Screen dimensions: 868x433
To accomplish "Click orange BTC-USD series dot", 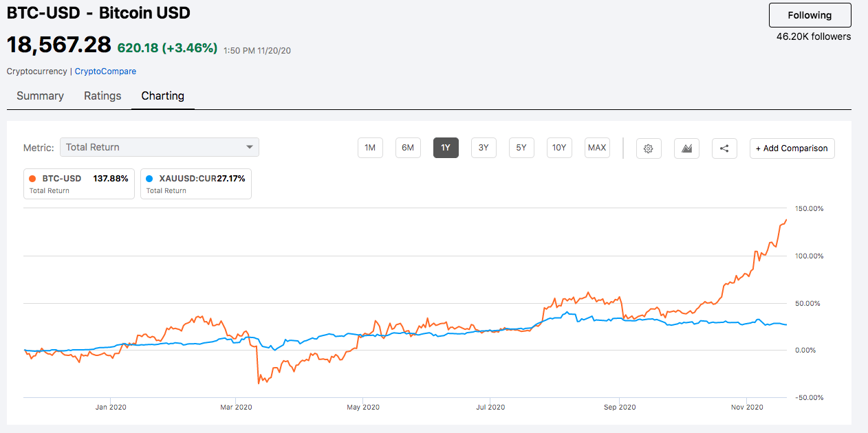I will coord(32,179).
